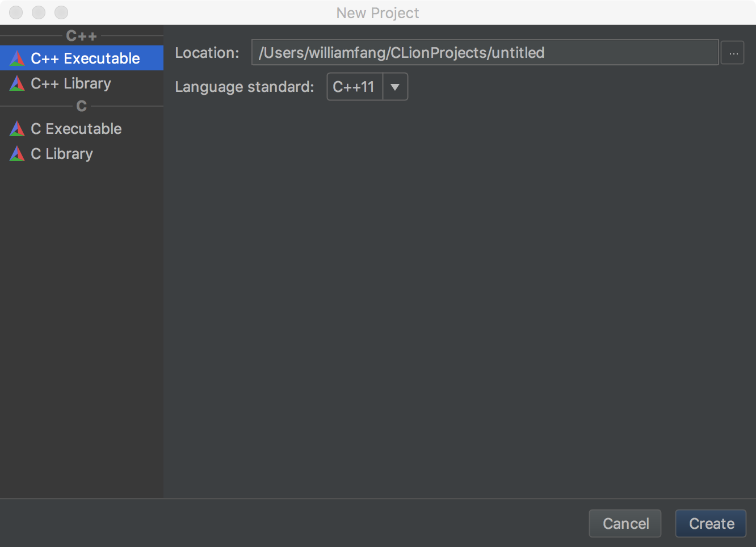Close the New Project window

[x=16, y=12]
